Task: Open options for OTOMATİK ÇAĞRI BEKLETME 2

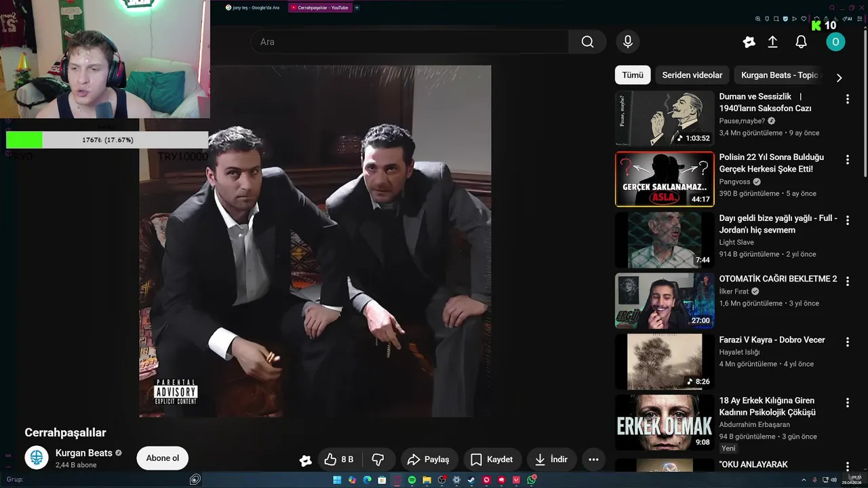Action: click(x=847, y=281)
